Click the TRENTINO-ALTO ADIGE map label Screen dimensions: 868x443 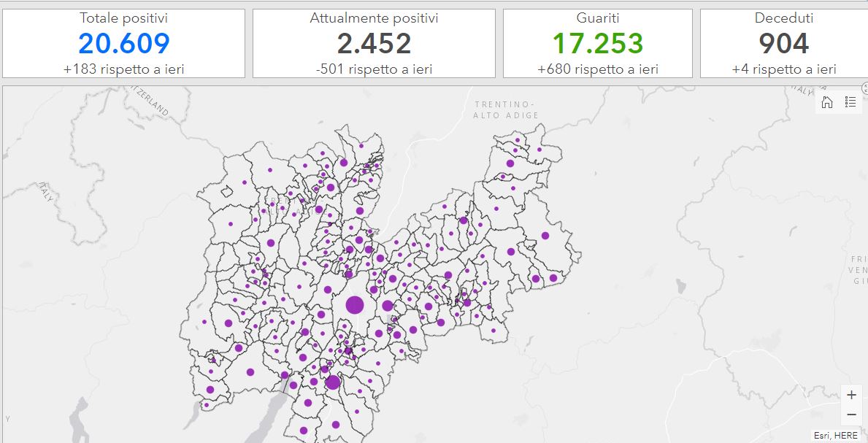506,110
